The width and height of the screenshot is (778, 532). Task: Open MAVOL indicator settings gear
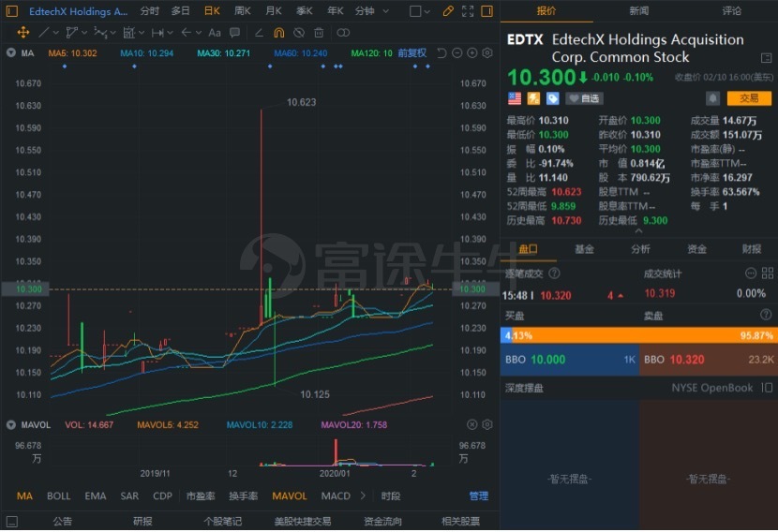coord(487,424)
